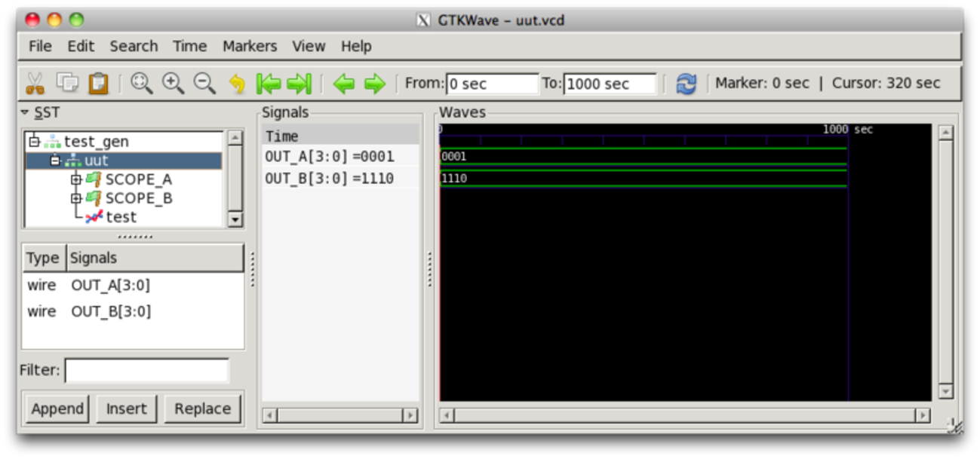Select the test tree item
980x459 pixels.
coord(121,217)
